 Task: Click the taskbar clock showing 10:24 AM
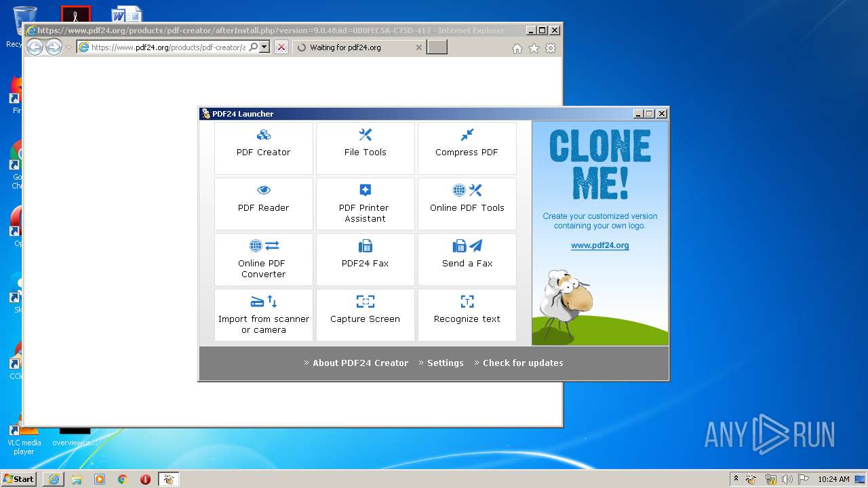[833, 479]
